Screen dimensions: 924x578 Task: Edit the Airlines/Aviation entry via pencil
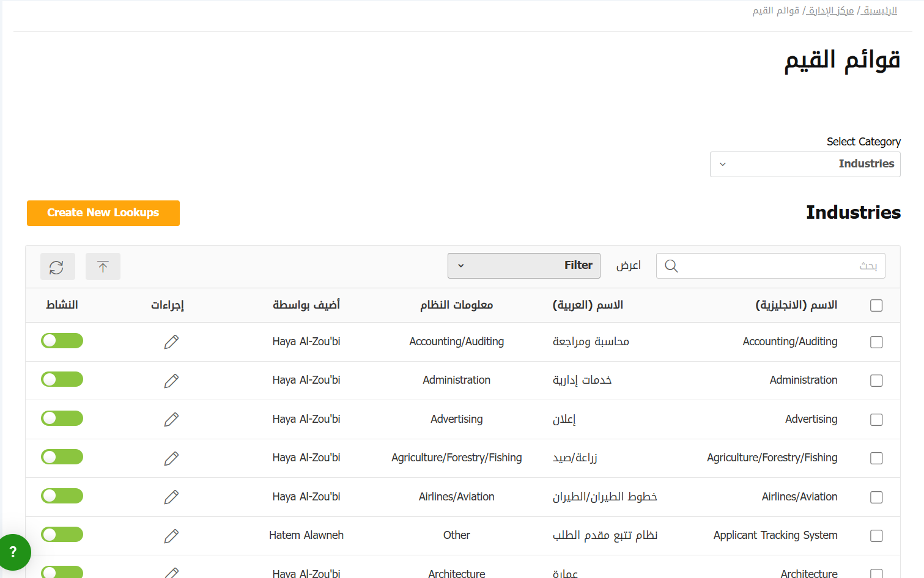(171, 497)
